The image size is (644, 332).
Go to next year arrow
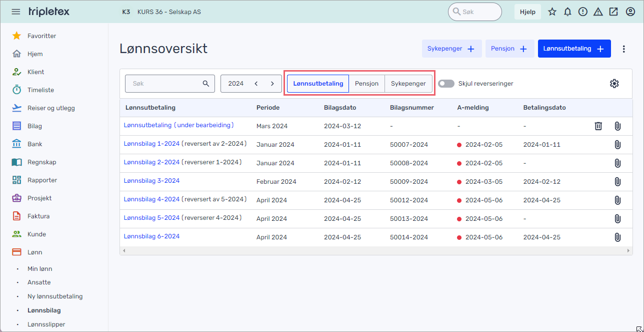[x=272, y=84]
